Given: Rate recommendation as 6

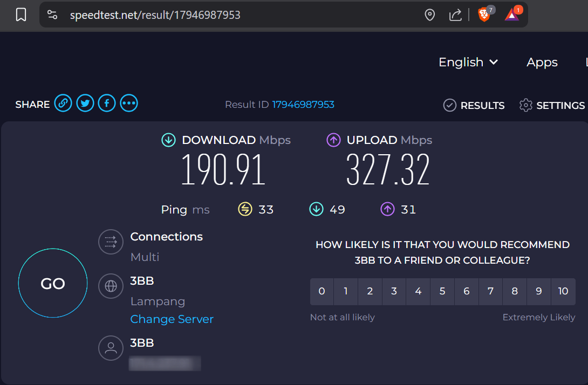Looking at the screenshot, I should [x=467, y=291].
